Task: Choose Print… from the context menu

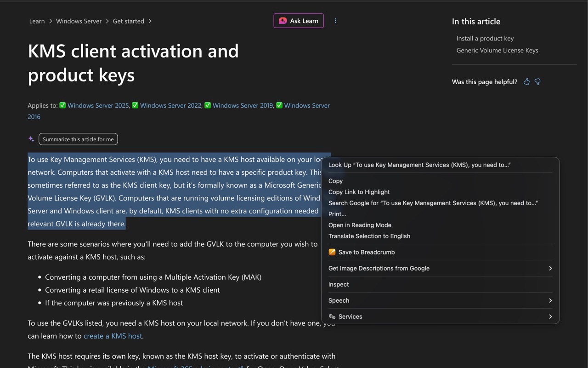Action: (x=441, y=214)
